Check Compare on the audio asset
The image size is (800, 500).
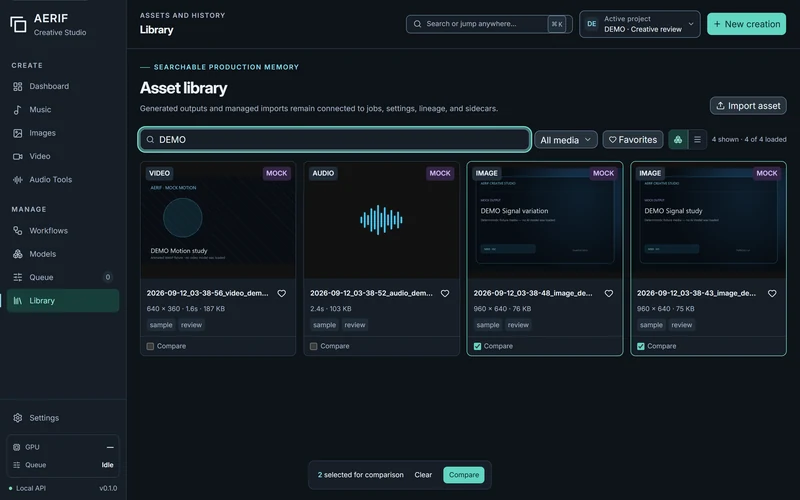coord(314,346)
